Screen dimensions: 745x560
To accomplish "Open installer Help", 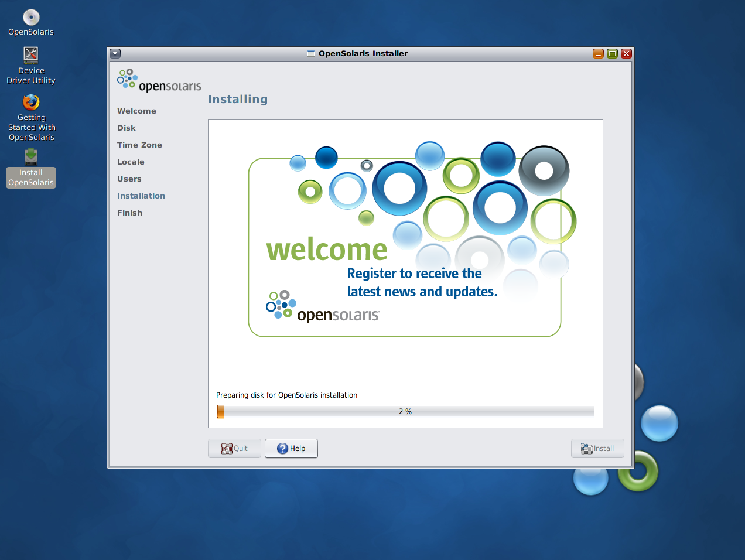I will pyautogui.click(x=291, y=448).
